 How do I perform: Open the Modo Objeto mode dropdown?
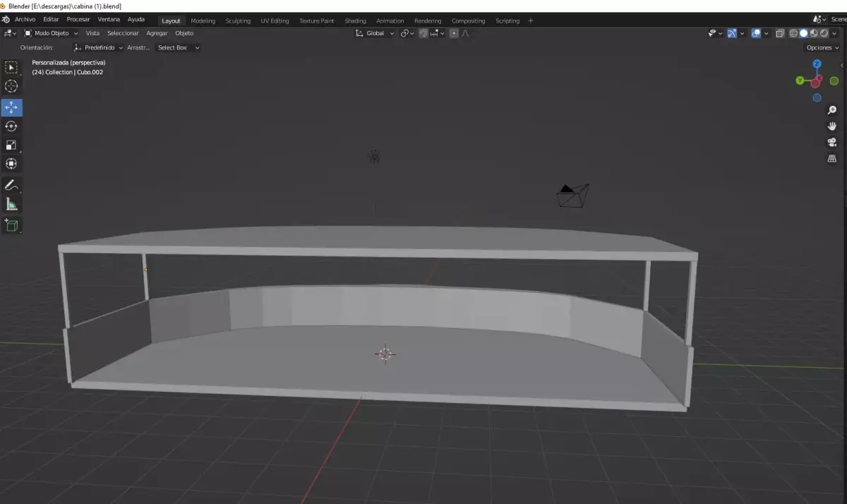click(x=50, y=33)
